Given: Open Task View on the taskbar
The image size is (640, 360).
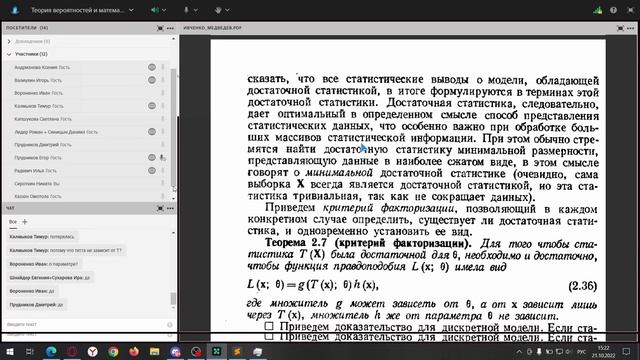Looking at the screenshot, I should (30, 351).
